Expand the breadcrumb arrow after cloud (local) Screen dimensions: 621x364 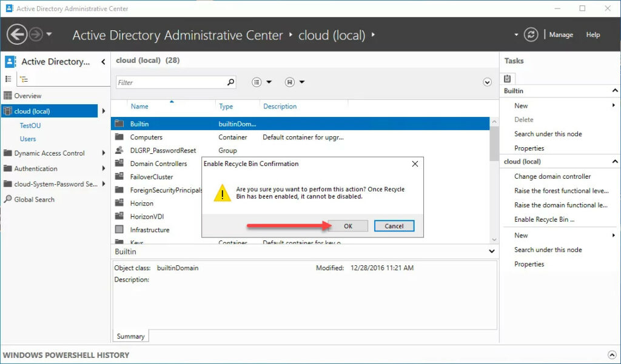tap(373, 35)
